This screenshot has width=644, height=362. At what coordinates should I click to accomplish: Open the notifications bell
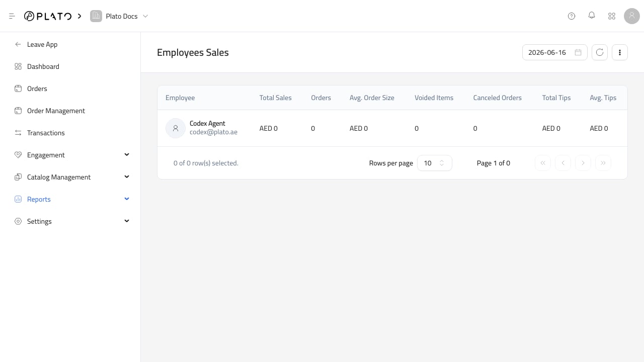click(592, 16)
